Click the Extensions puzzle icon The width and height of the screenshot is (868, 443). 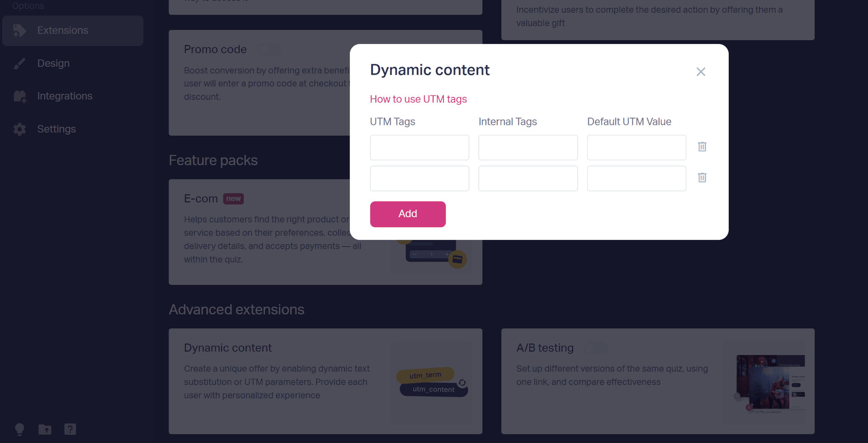click(19, 30)
